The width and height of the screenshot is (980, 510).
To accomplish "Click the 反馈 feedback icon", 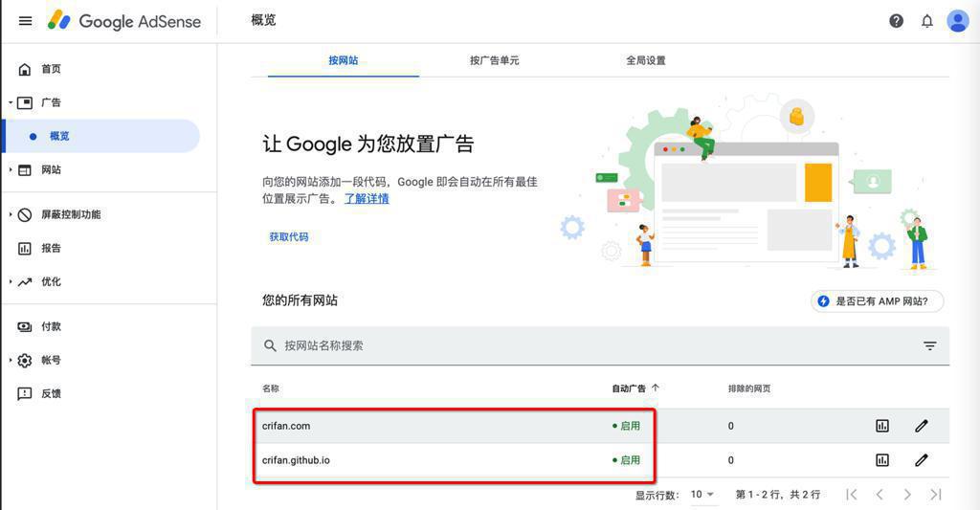I will [x=24, y=394].
